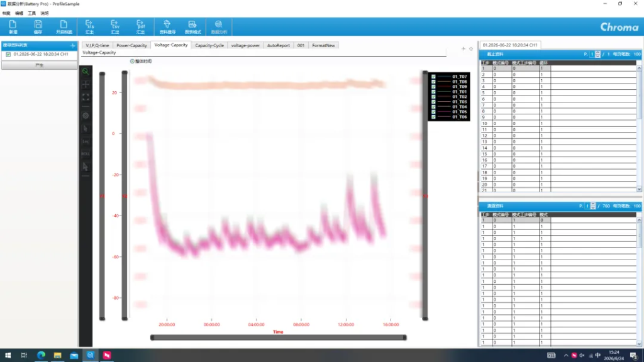644x362 pixels.
Task: Click the 储存 (Save) toolbar icon
Action: (x=38, y=26)
